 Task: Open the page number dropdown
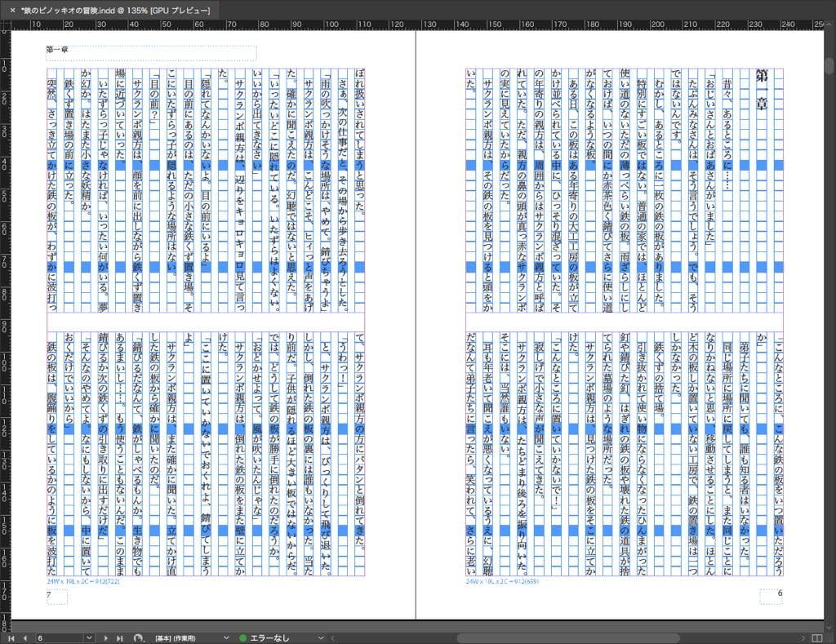tap(89, 638)
